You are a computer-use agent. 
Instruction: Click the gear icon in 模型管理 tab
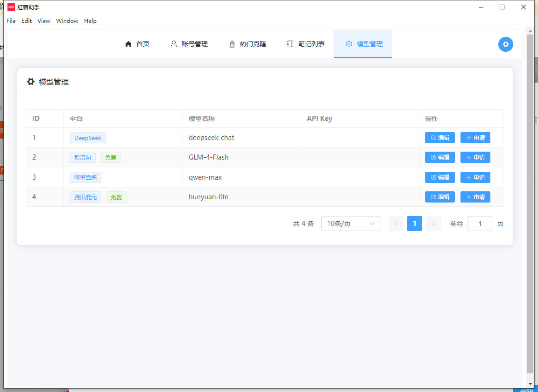pos(349,44)
